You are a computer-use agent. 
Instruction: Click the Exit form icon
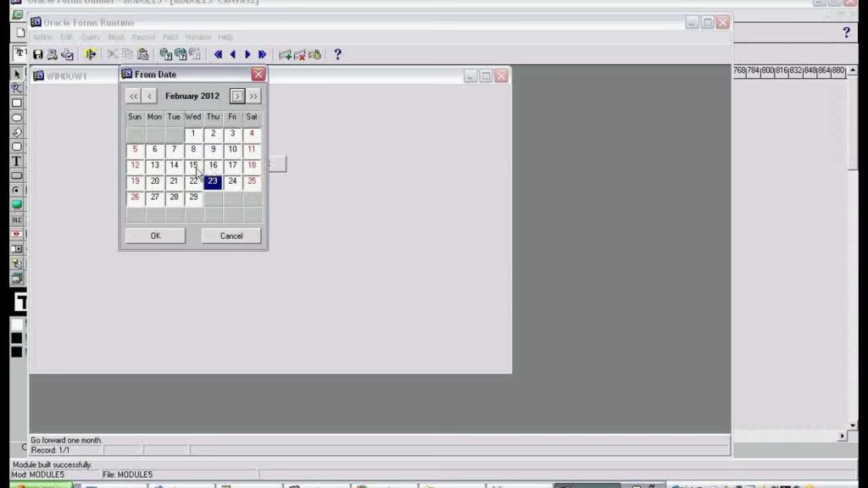tap(92, 54)
